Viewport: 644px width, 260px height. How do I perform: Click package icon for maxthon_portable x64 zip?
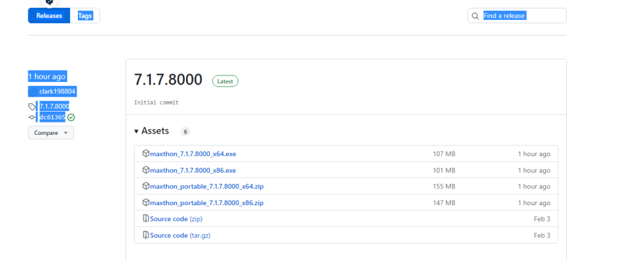[x=146, y=186]
